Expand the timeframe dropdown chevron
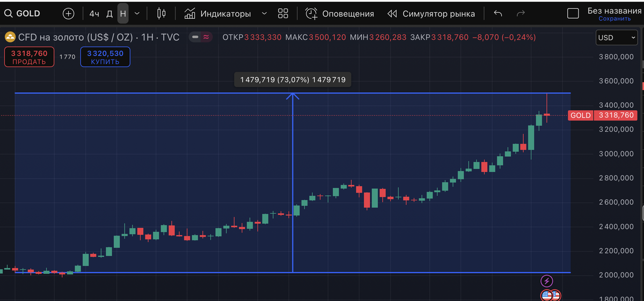 [137, 13]
